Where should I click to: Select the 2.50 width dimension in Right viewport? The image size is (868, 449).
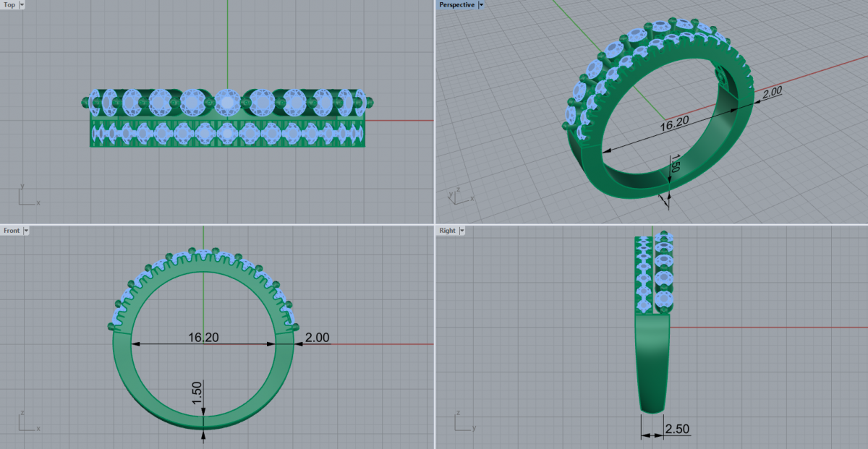click(x=676, y=429)
